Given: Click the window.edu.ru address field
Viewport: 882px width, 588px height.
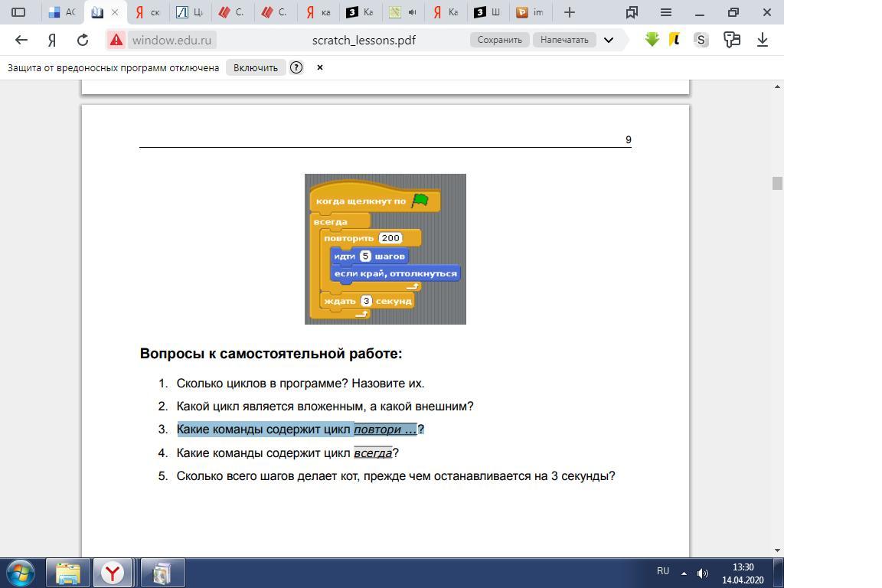Looking at the screenshot, I should click(172, 40).
